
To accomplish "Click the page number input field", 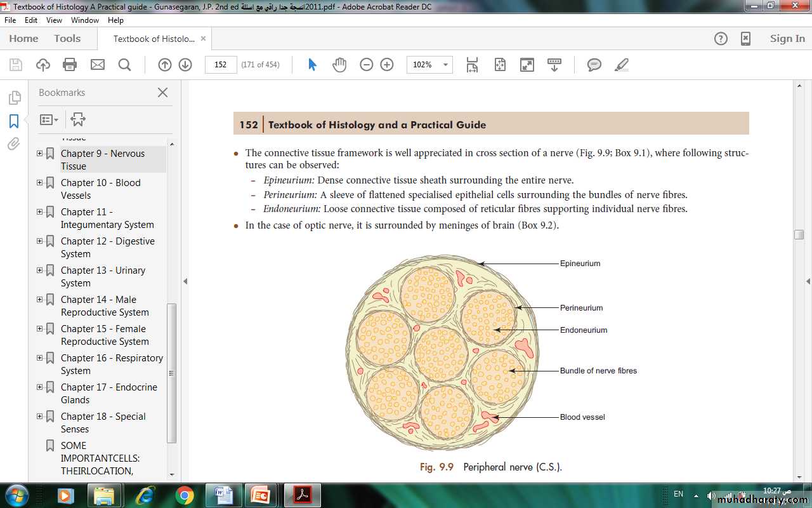I will (221, 65).
